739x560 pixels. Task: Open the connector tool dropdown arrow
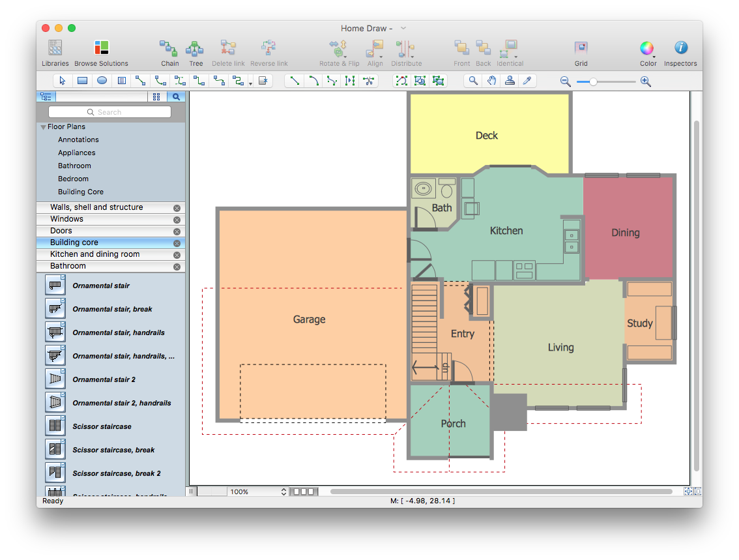pyautogui.click(x=250, y=83)
